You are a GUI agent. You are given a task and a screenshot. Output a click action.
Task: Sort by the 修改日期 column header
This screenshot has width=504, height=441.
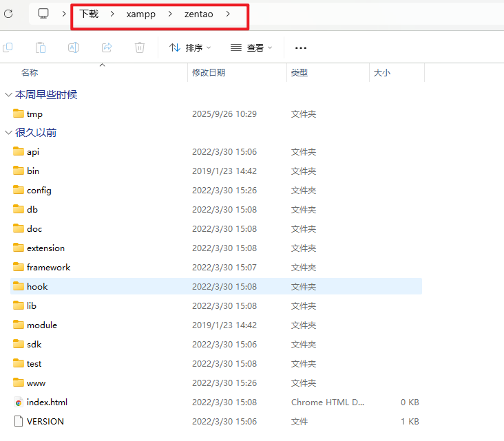coord(209,72)
